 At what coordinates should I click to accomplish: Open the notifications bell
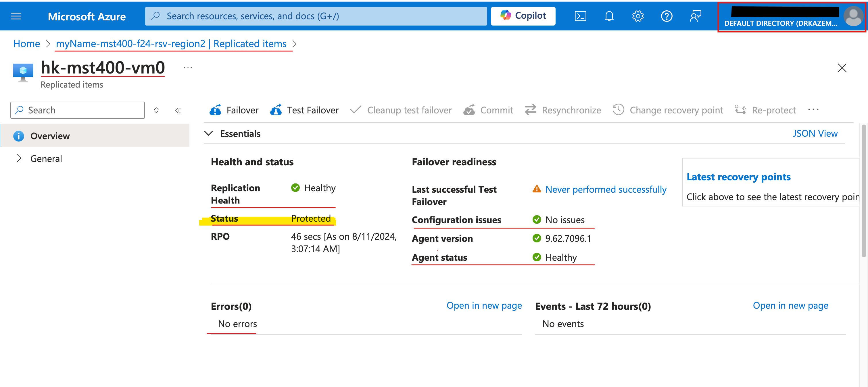[x=609, y=16]
